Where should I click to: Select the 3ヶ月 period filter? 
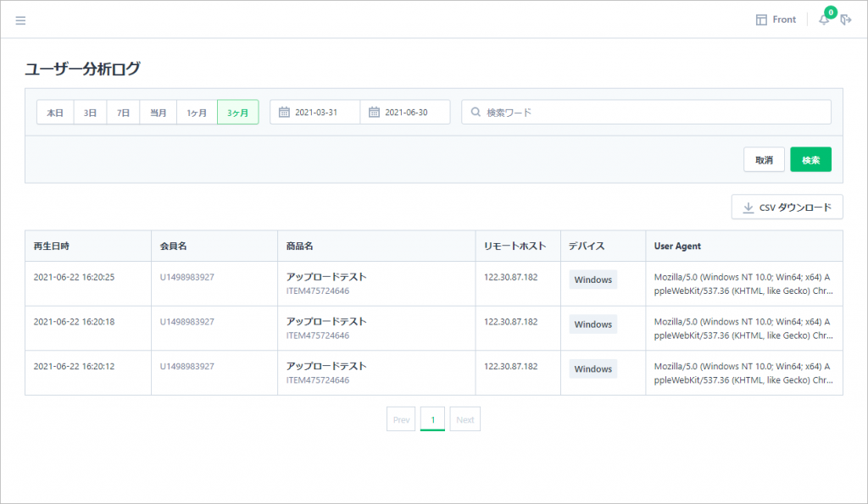pos(237,113)
